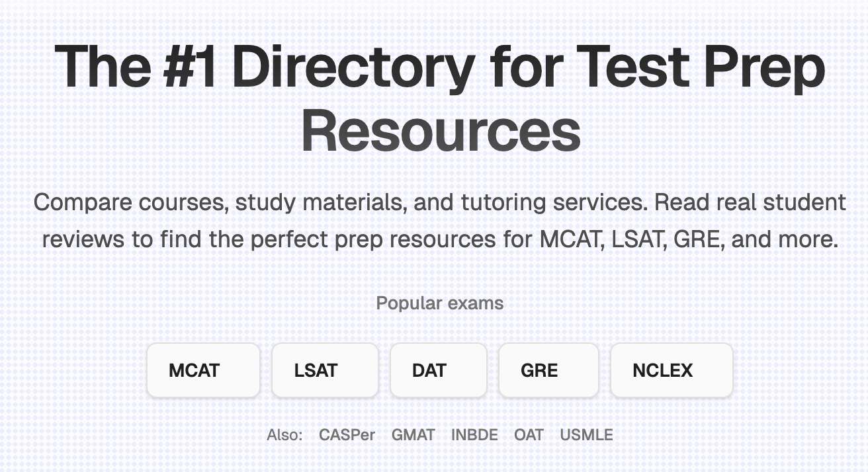Screen dimensions: 868x472
Task: Click the 'Popular exams' label
Action: [x=440, y=303]
